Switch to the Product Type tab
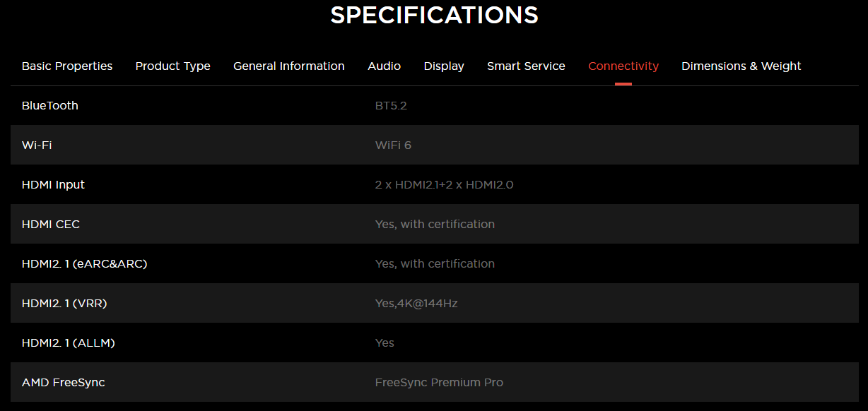This screenshot has height=411, width=868. pos(173,66)
